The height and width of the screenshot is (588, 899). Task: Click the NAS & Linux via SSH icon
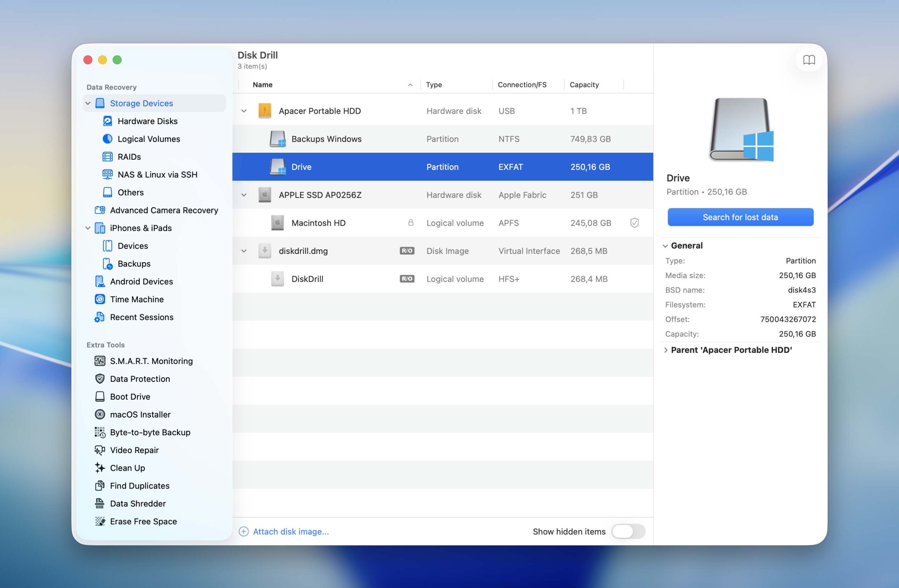coord(108,174)
